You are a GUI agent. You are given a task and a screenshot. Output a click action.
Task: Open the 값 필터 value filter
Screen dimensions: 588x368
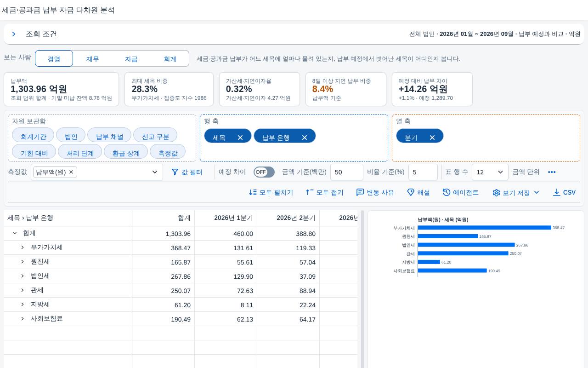(187, 172)
